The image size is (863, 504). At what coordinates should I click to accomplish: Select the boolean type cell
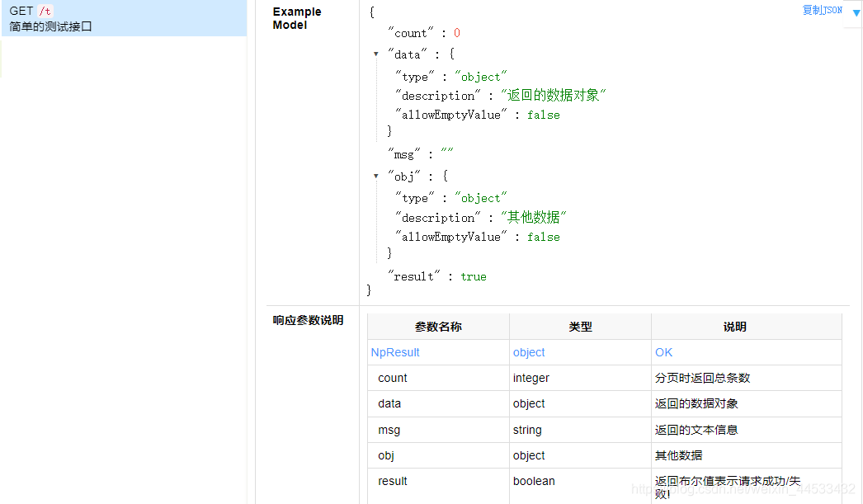(x=581, y=487)
